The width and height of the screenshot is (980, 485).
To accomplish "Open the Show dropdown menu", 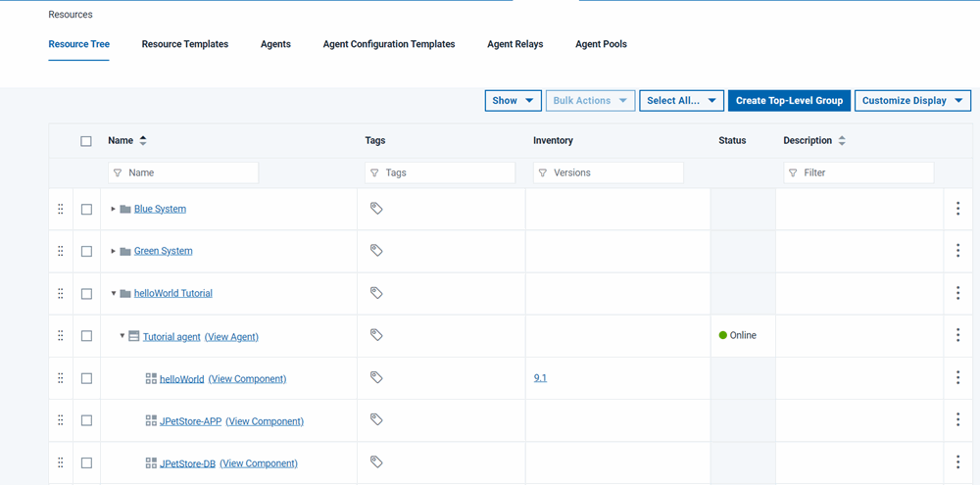I will coord(513,101).
